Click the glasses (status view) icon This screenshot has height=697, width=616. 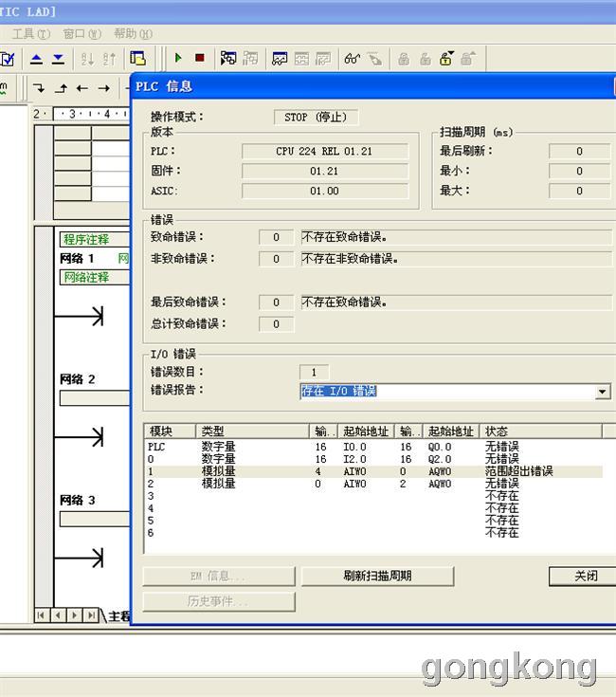353,58
